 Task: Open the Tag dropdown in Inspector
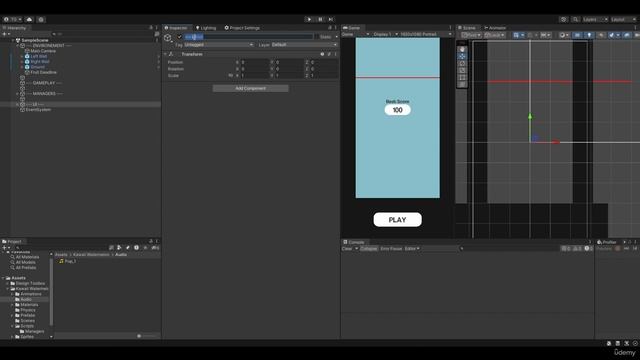pyautogui.click(x=219, y=44)
